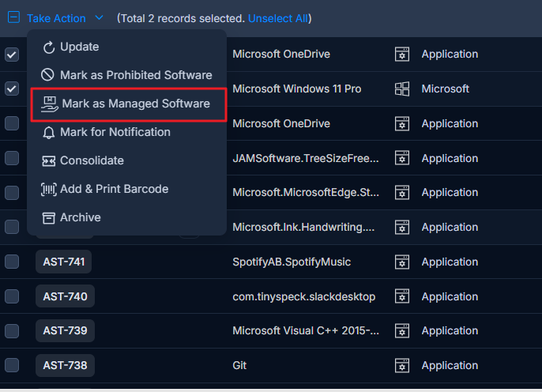The width and height of the screenshot is (542, 392).
Task: Click application icon in Microsoft.Ink.Handwriting row
Action: [402, 227]
